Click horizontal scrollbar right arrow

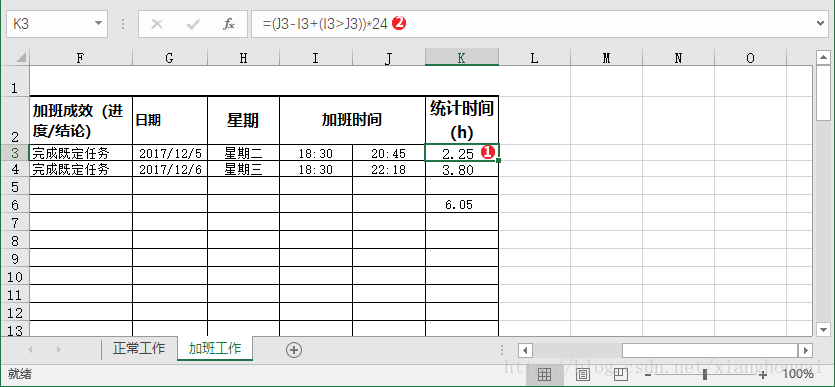(805, 350)
